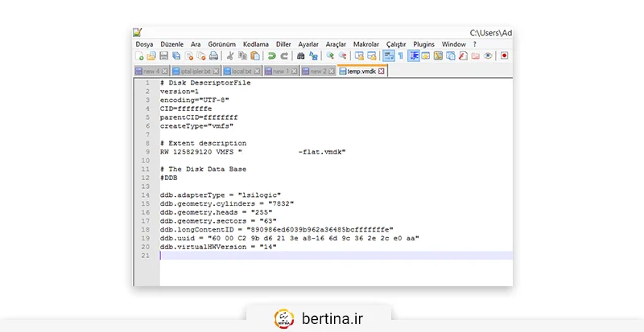Toggle show all characters pilcrow icon

(400, 56)
